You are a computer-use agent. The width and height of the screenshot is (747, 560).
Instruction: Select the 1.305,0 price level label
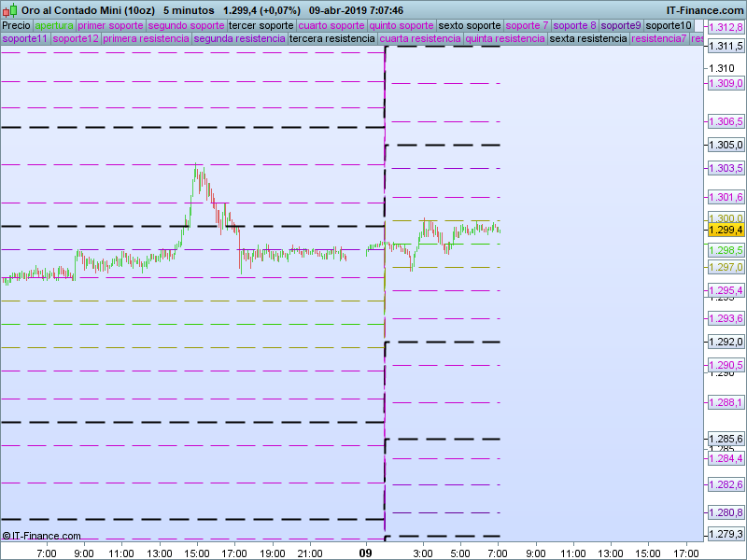tap(726, 145)
